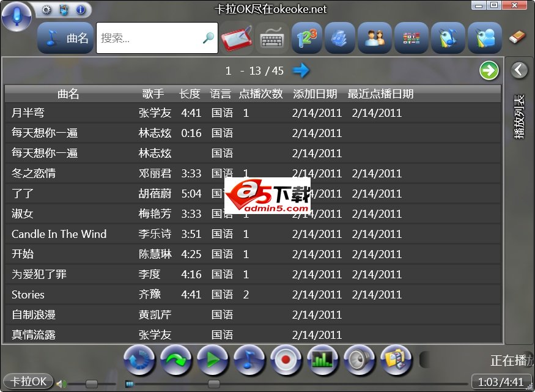The image size is (535, 392).
Task: Click the playback progress slider handle
Action: 214,384
